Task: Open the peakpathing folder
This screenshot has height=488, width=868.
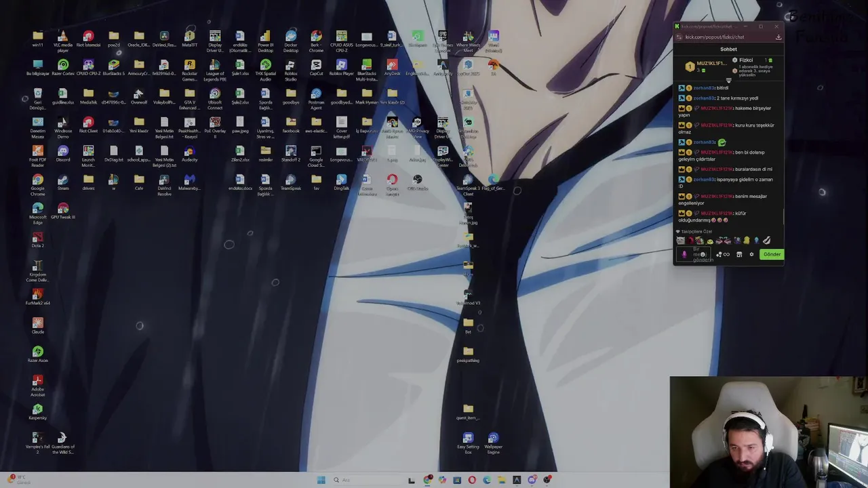Action: coord(468,354)
